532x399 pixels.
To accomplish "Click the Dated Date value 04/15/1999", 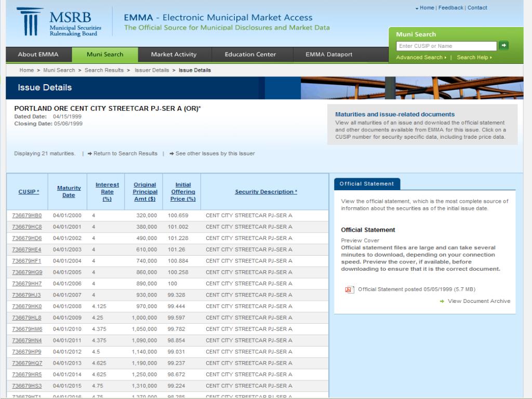I will 67,116.
